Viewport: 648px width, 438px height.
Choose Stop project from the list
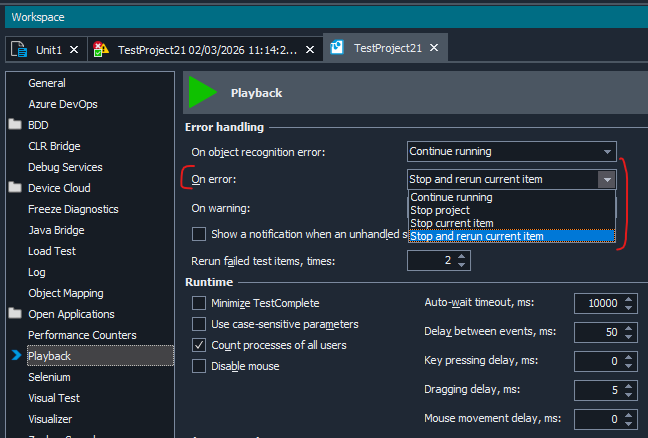click(x=438, y=210)
